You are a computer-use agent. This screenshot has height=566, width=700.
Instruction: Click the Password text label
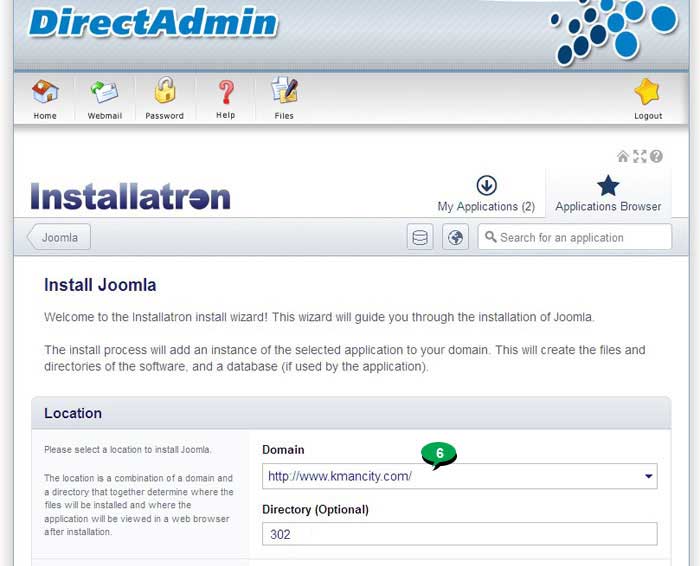pos(164,116)
